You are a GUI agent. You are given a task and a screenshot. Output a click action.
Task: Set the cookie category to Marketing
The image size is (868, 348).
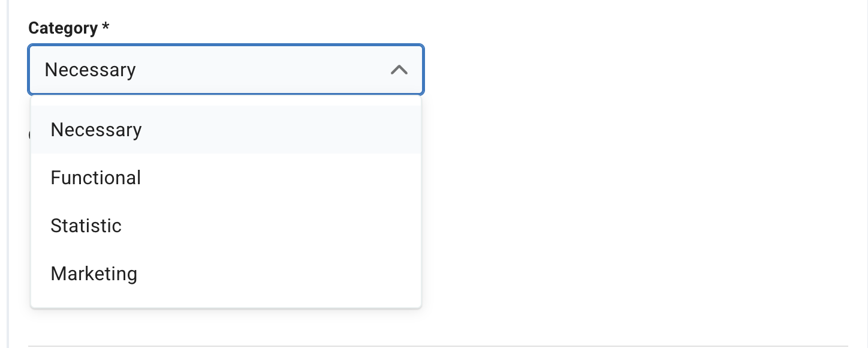coord(94,274)
